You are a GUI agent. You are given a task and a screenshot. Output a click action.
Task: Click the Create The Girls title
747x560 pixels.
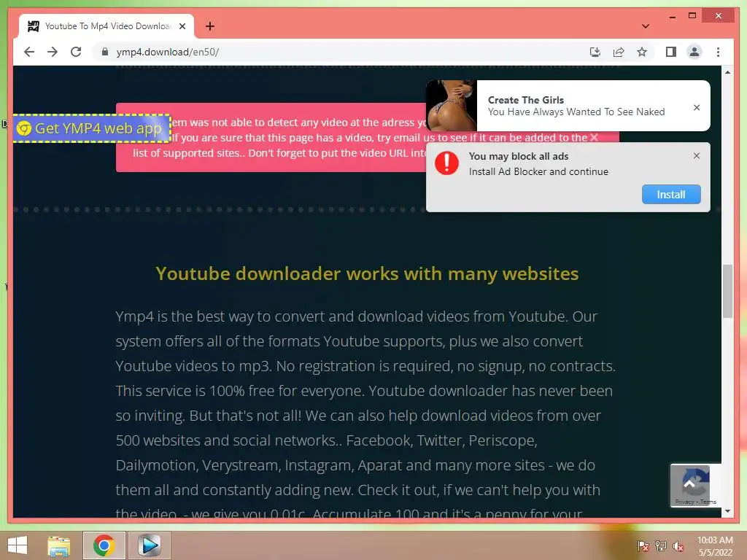525,100
